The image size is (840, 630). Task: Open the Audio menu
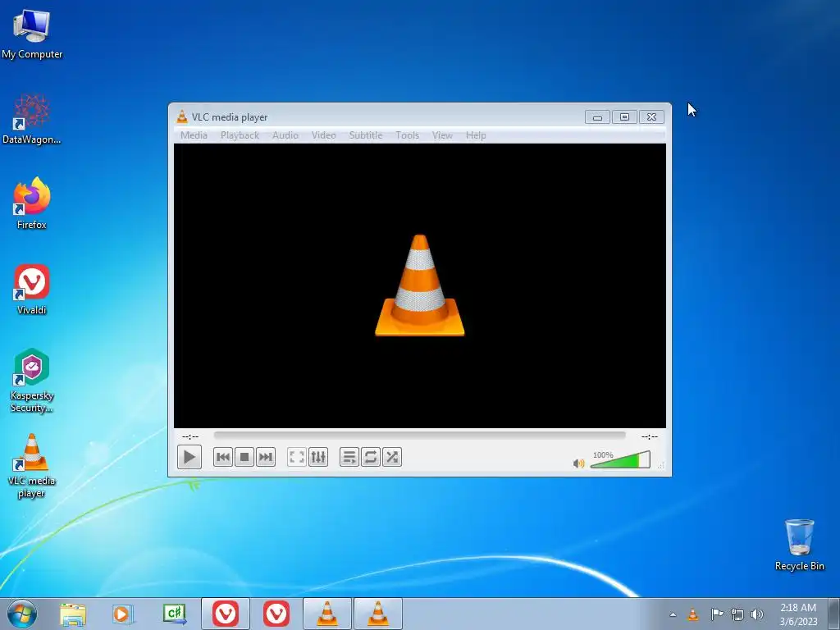(285, 135)
